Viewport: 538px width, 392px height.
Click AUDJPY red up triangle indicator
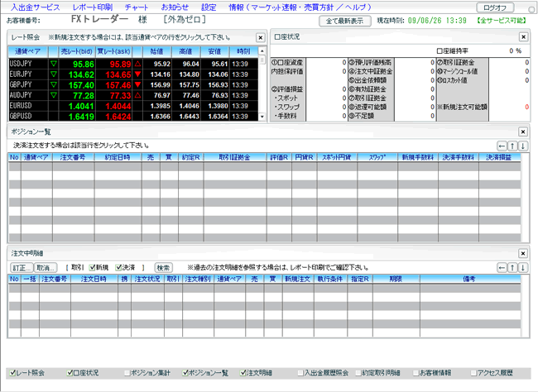click(x=137, y=95)
